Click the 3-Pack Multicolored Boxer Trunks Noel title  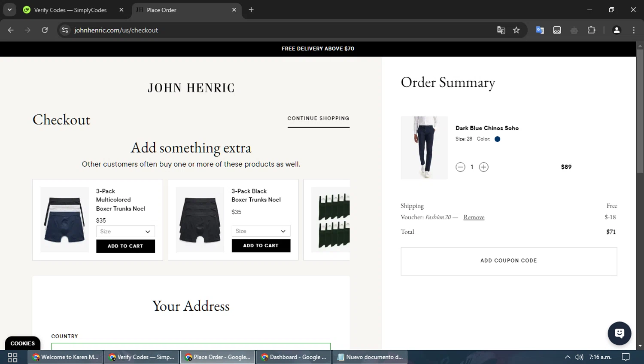pyautogui.click(x=121, y=200)
